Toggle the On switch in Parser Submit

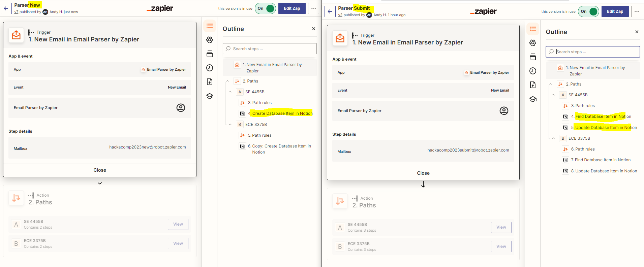pos(589,11)
